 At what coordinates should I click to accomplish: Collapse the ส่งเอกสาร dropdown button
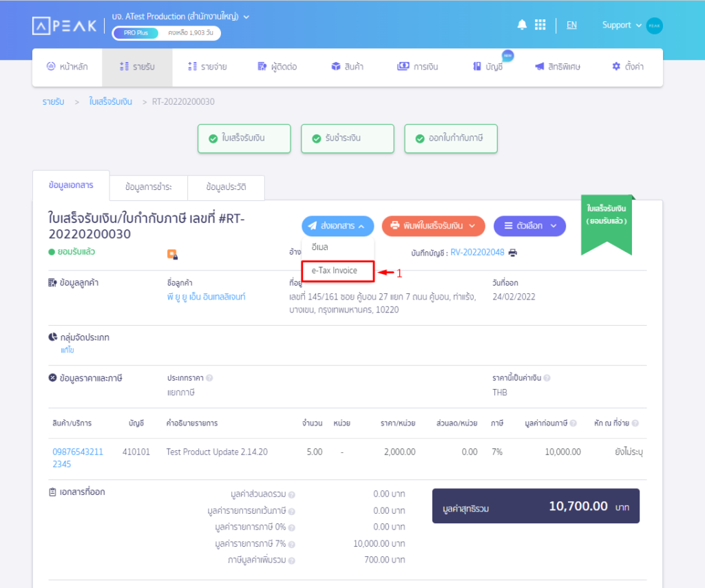click(x=337, y=226)
